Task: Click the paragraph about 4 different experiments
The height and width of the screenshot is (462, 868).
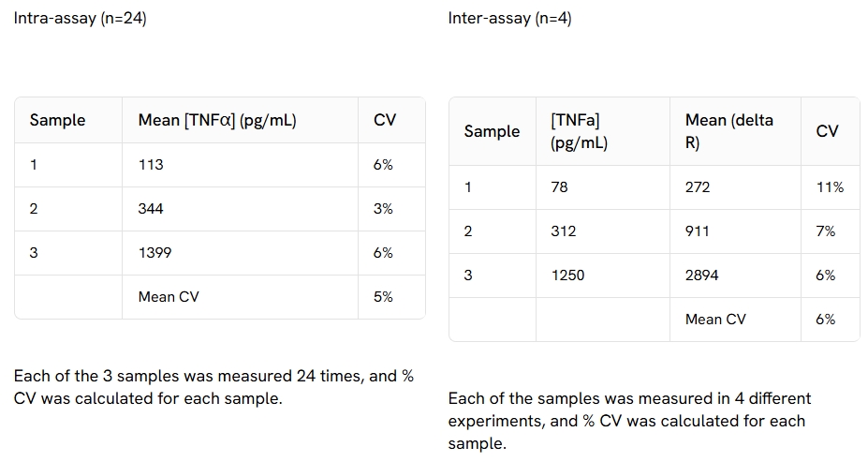Action: 629,421
